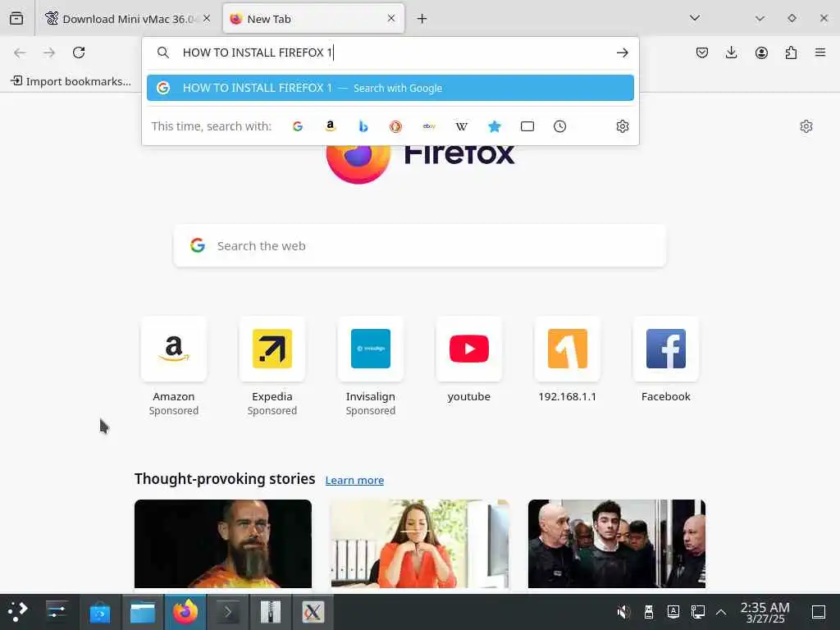Image resolution: width=840 pixels, height=630 pixels.
Task: Open the Extensions panel
Action: tap(791, 52)
